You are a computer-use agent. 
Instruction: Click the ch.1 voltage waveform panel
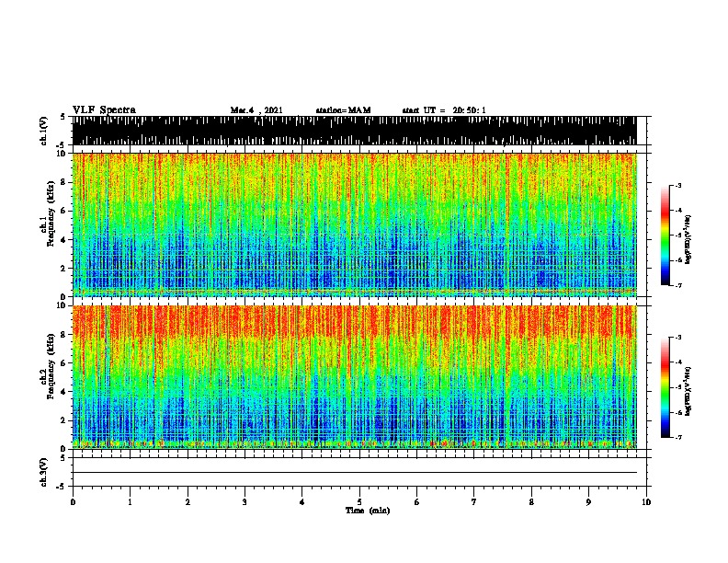(354, 131)
